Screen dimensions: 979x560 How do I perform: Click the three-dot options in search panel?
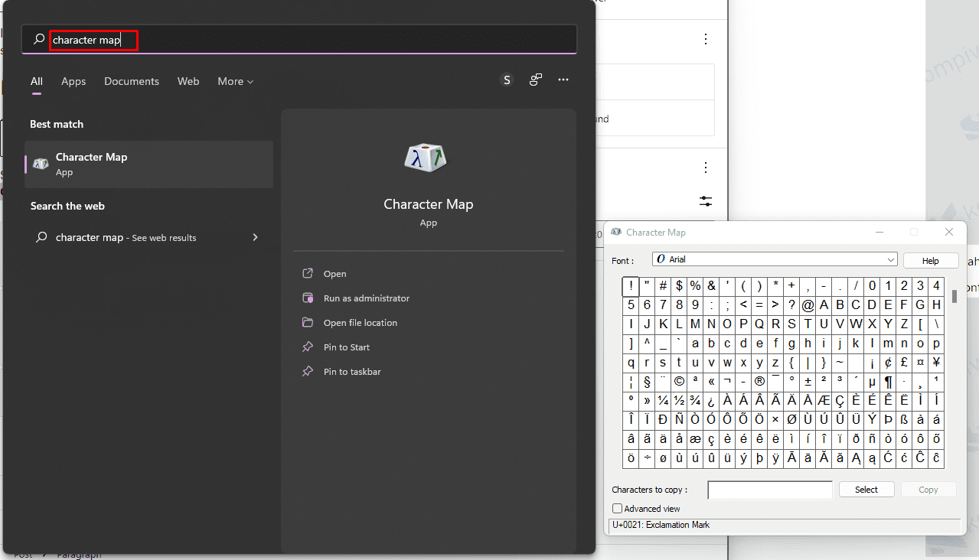(x=563, y=80)
